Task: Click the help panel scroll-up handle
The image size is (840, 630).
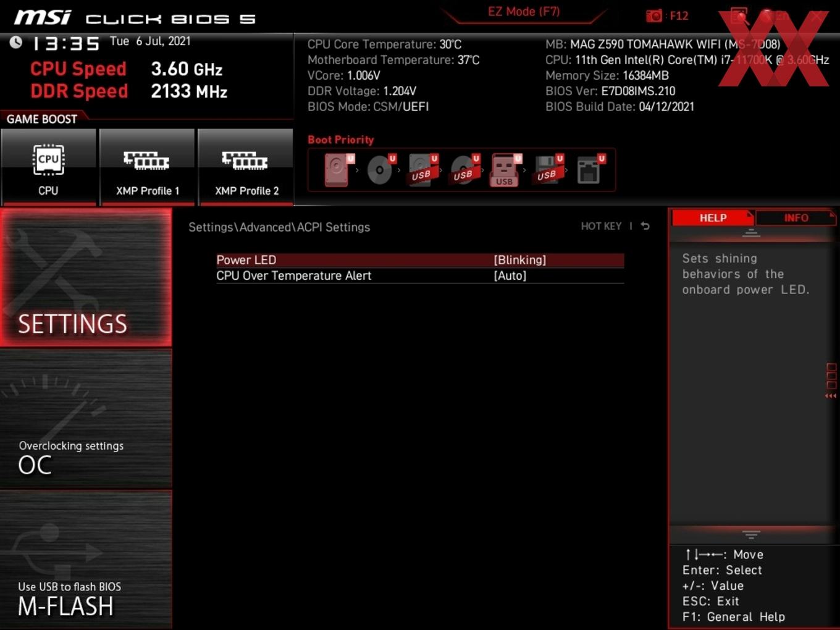Action: [751, 233]
